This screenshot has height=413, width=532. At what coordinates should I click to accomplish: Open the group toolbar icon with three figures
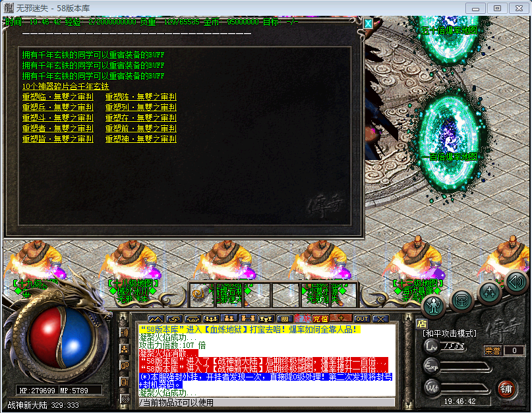[211, 319]
